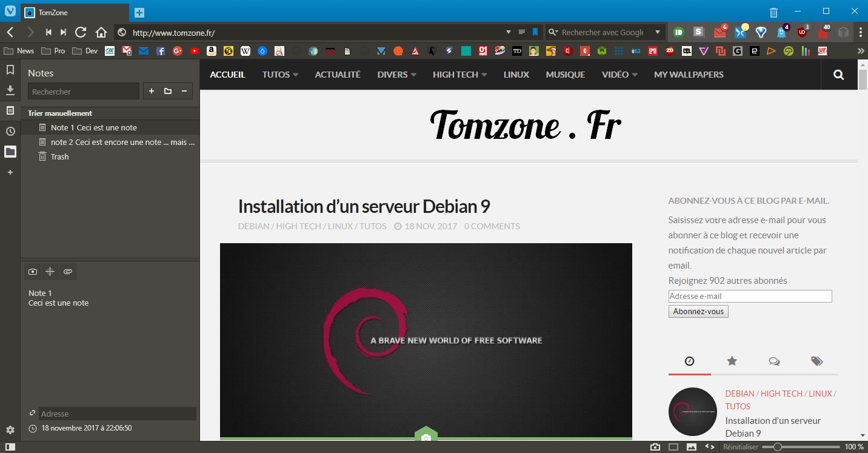Reset zoom with Réinitialiser

(x=741, y=447)
